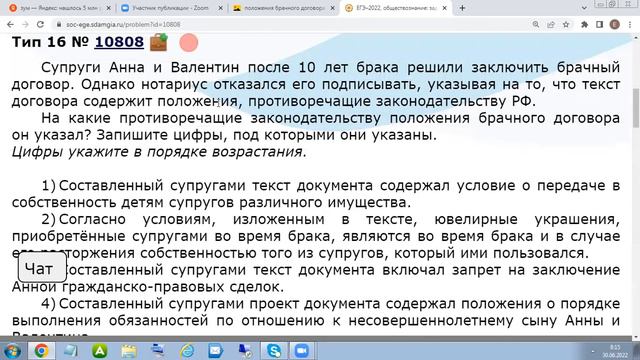Open problem number 10808 link
Viewport: 640px width, 360px height.
[119, 42]
